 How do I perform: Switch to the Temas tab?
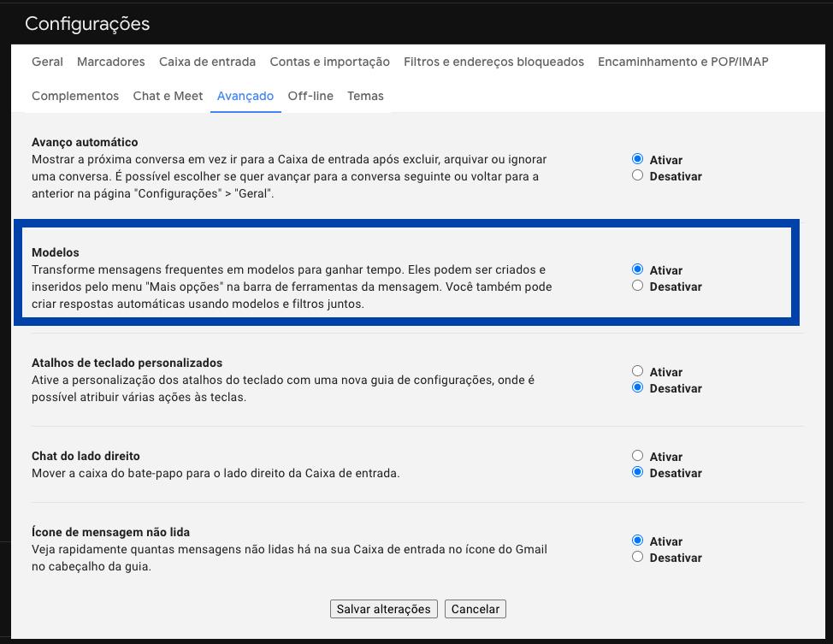[x=365, y=96]
